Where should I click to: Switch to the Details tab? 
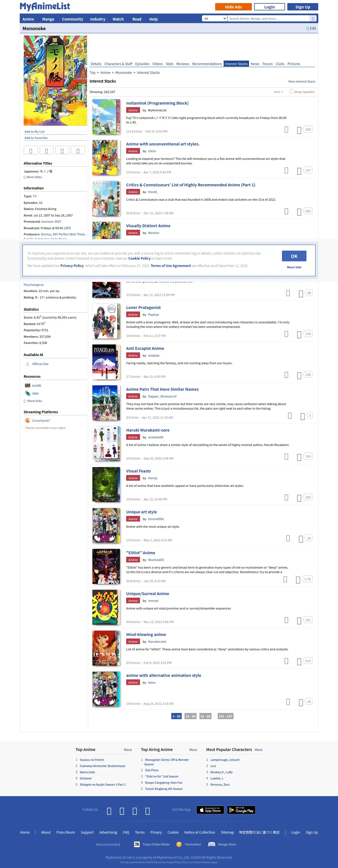(96, 64)
